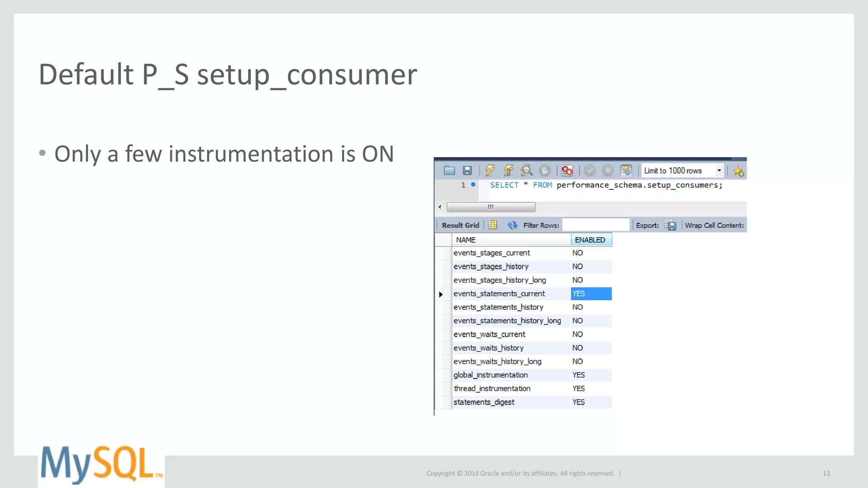This screenshot has width=868, height=488.
Task: Click the Explain query magnifier icon
Action: click(x=526, y=171)
